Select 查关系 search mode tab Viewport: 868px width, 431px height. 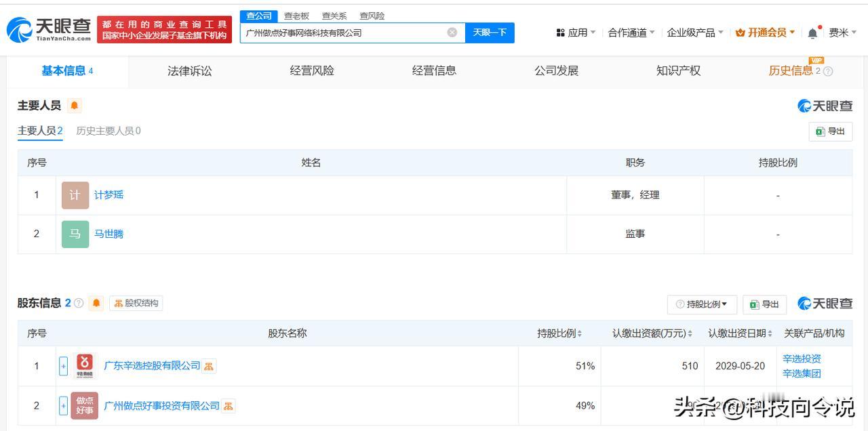[x=334, y=16]
